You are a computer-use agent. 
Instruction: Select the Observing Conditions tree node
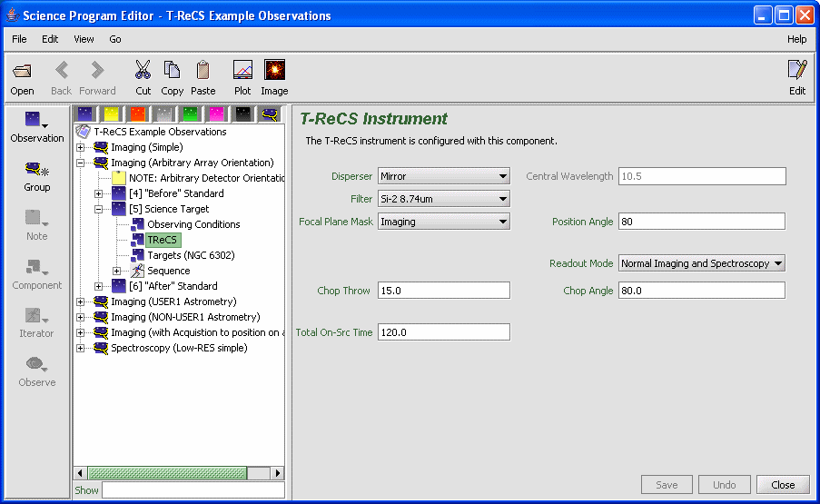[x=193, y=224]
